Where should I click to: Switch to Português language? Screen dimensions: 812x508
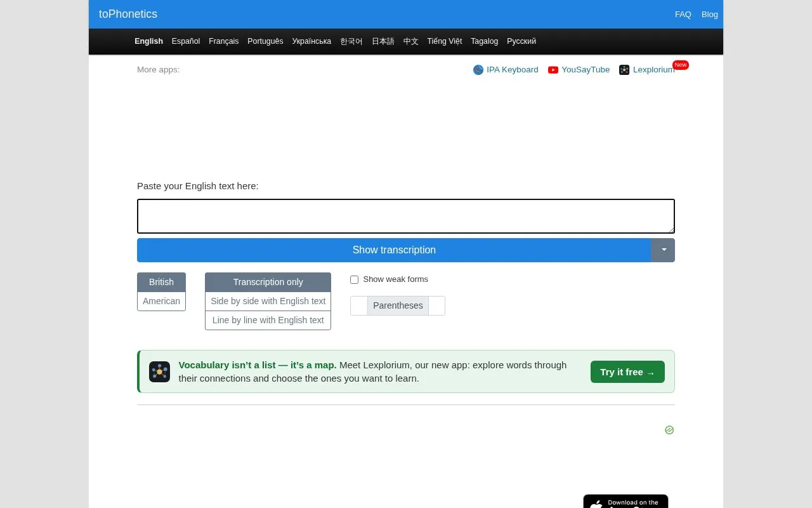coord(265,41)
